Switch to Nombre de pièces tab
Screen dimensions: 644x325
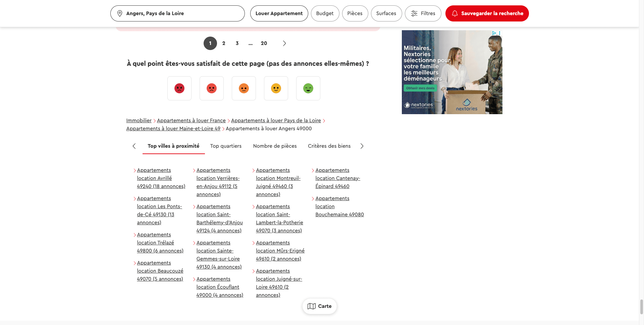coord(275,146)
